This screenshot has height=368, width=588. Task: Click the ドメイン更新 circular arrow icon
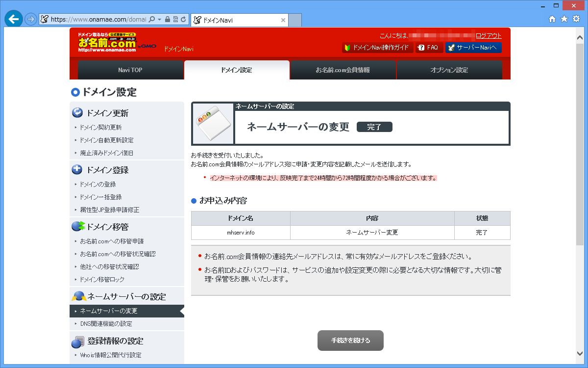coord(77,112)
